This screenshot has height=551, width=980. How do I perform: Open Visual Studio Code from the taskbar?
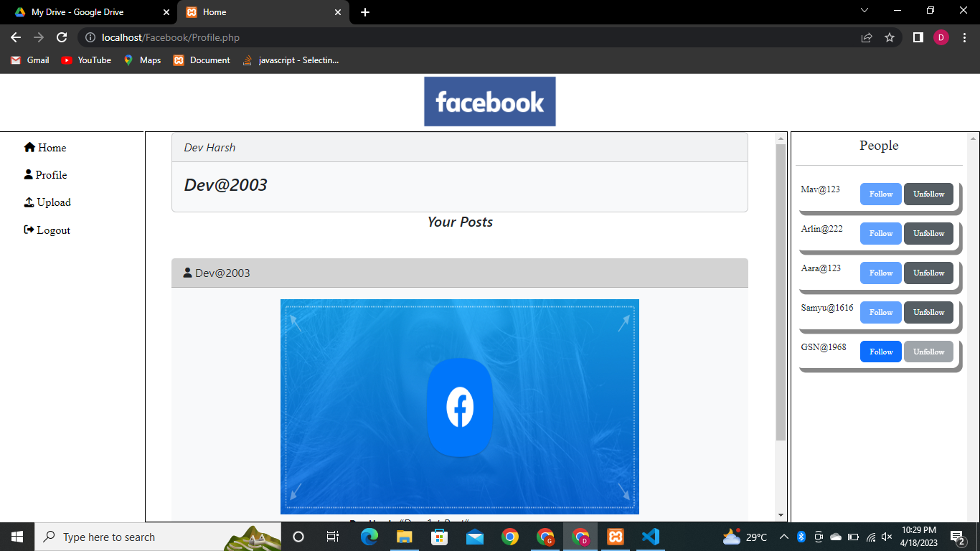(650, 537)
